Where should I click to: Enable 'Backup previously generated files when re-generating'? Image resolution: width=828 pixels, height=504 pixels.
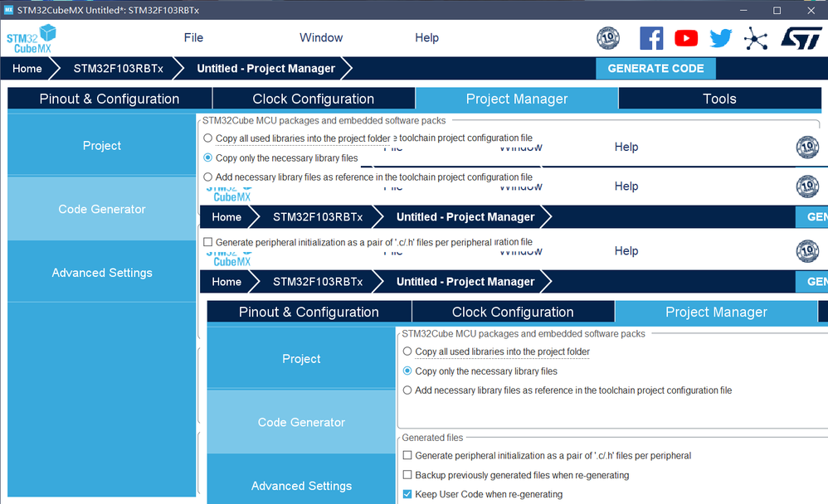point(407,474)
